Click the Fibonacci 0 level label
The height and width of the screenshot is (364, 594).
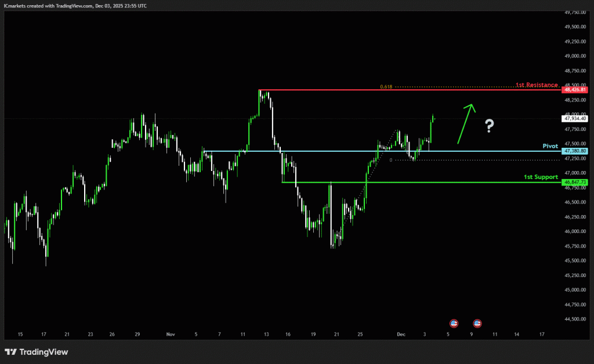pyautogui.click(x=391, y=160)
